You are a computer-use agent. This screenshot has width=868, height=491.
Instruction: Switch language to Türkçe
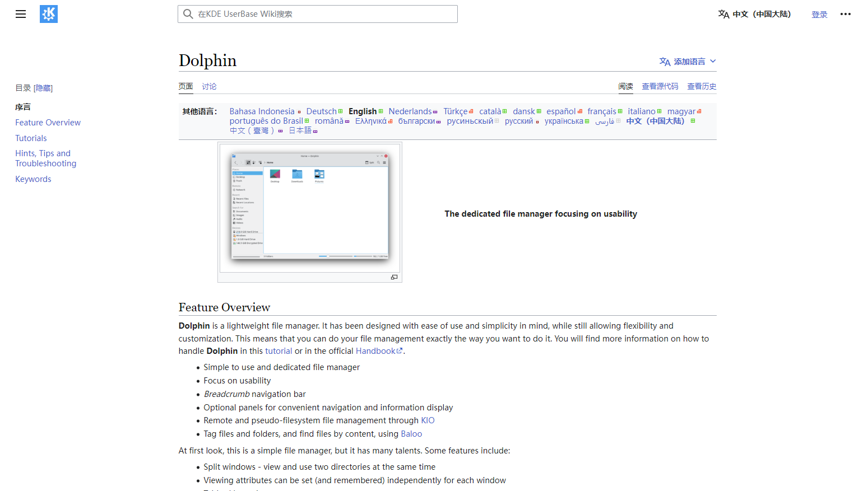click(456, 111)
